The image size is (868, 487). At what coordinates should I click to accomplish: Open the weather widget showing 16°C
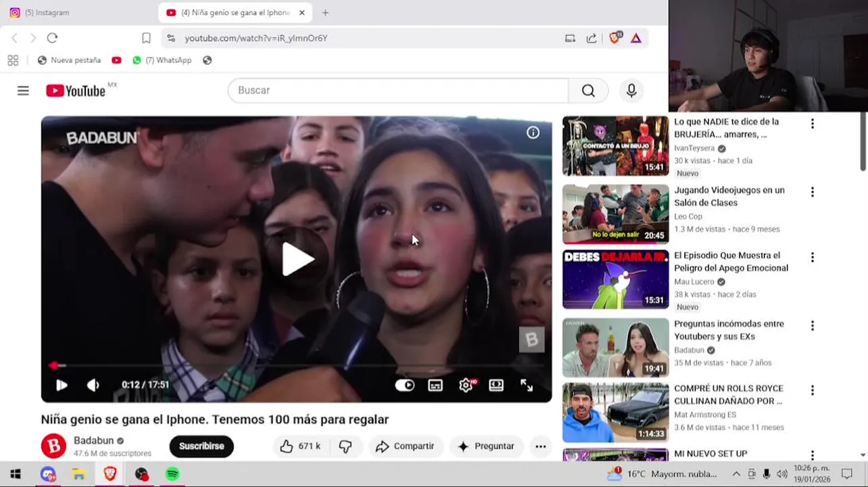coord(661,474)
